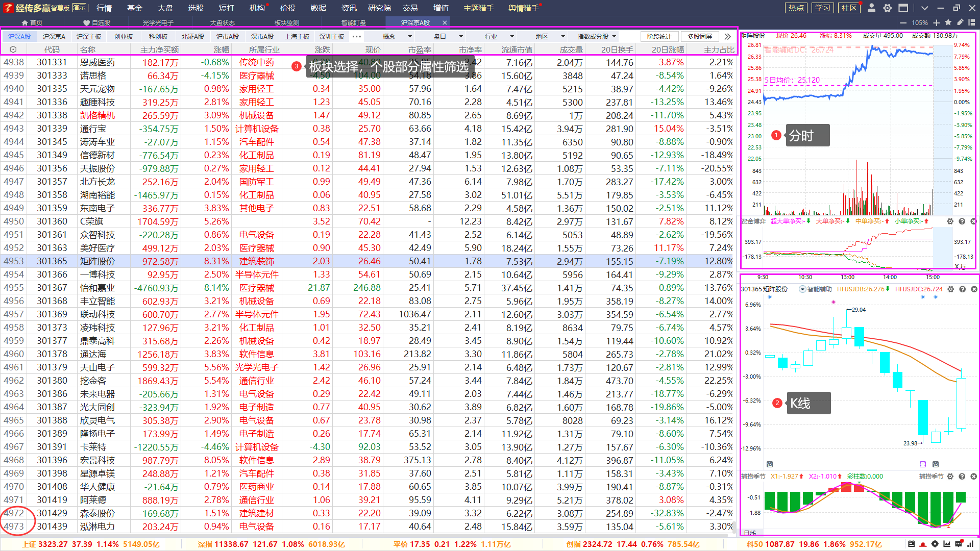Click stock code 301360
Viewport: 980px width, 551px height.
52,221
